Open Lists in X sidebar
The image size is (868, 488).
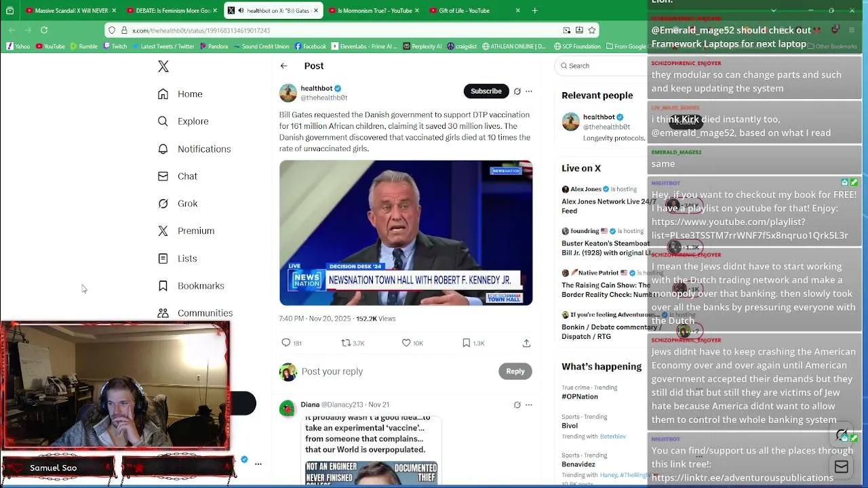[177, 258]
